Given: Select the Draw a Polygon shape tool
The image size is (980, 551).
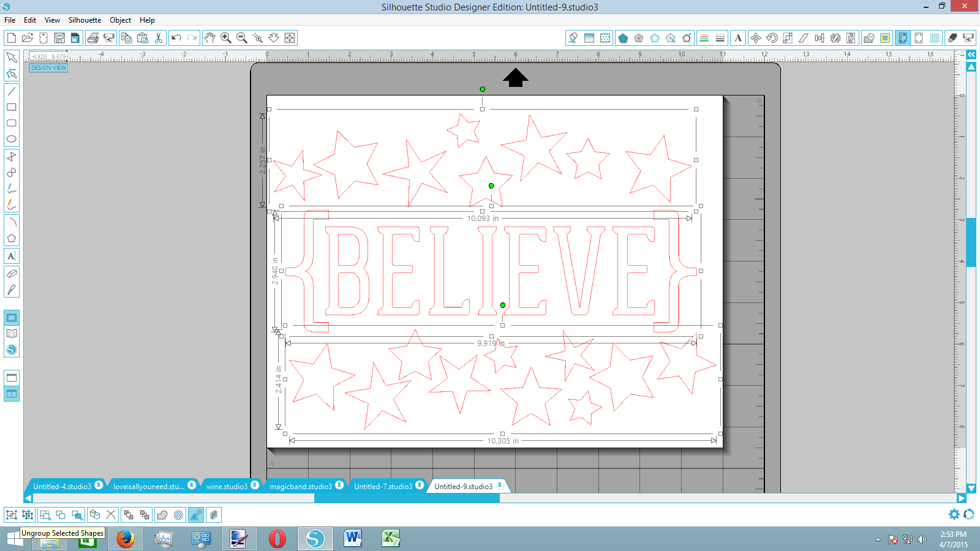Looking at the screenshot, I should [x=12, y=238].
